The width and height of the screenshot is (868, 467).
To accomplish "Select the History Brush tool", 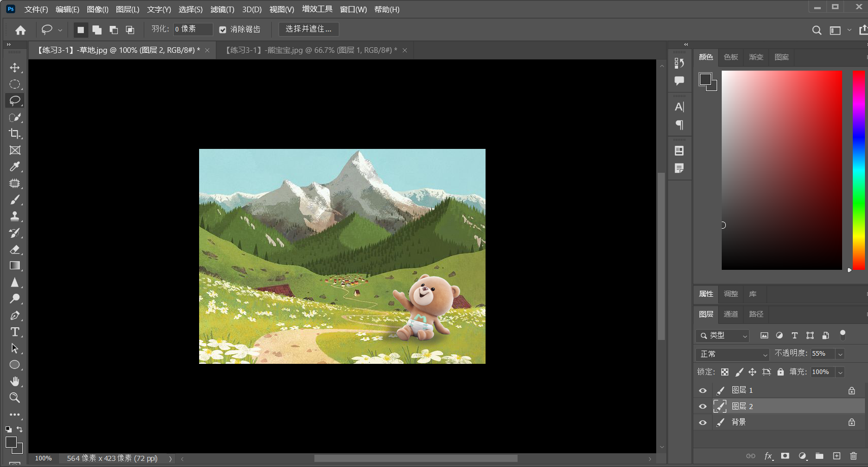I will (x=15, y=233).
